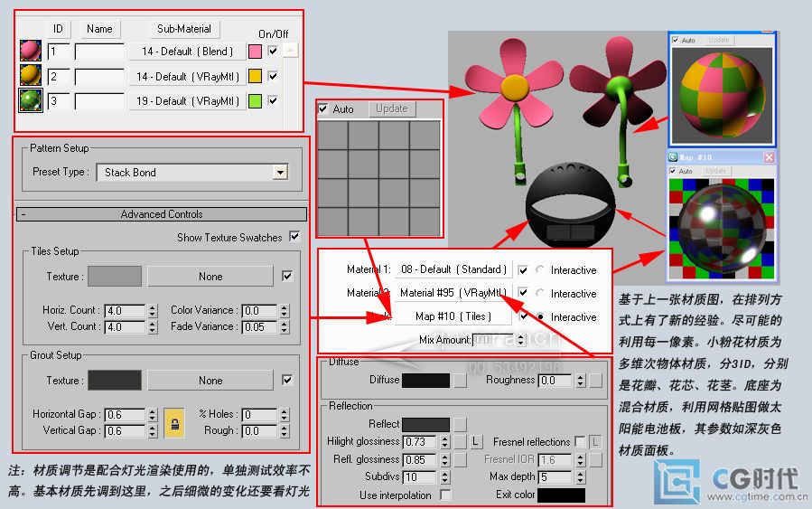Click the Horiz. Count value field
The height and width of the screenshot is (509, 812).
tap(125, 311)
